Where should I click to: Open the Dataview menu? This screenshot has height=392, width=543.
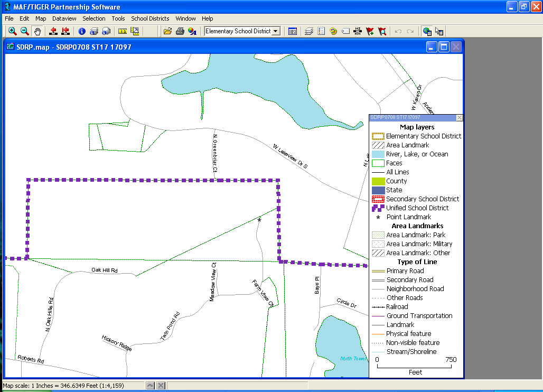[x=64, y=18]
